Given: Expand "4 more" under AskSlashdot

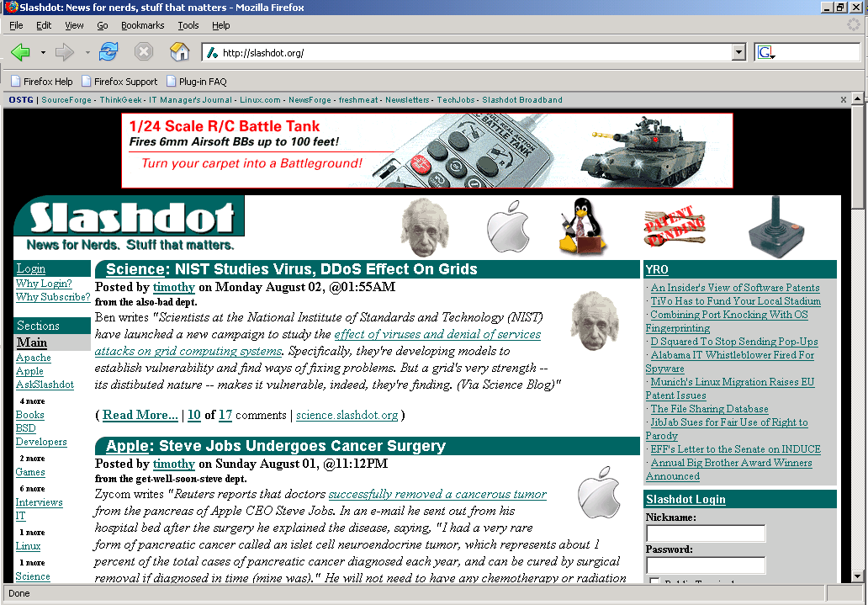Looking at the screenshot, I should click(x=32, y=401).
